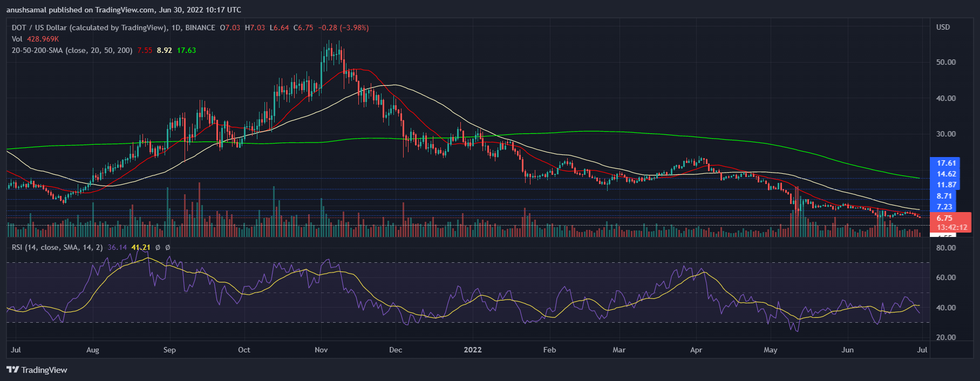This screenshot has width=980, height=381.
Task: Click the RSI SMA value 41.21 in legend
Action: (140, 247)
